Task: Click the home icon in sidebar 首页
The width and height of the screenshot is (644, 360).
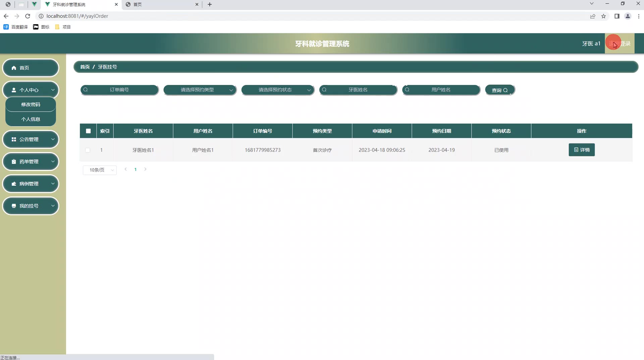Action: tap(14, 68)
